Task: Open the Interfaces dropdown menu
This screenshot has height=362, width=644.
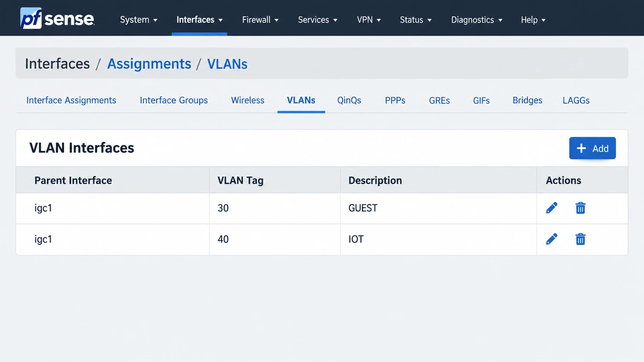Action: 200,20
